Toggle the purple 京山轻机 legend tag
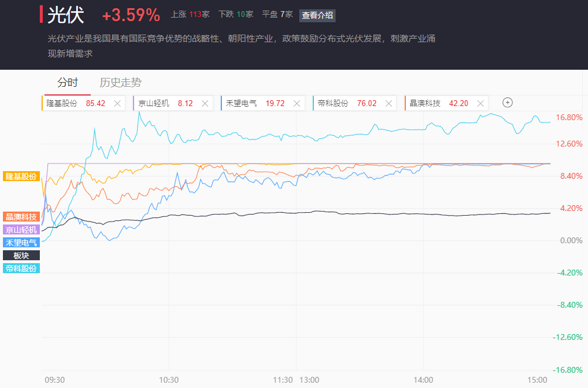 (21, 230)
